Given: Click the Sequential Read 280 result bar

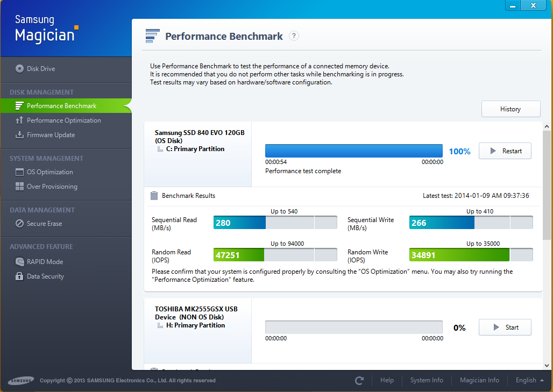Looking at the screenshot, I should tap(275, 223).
